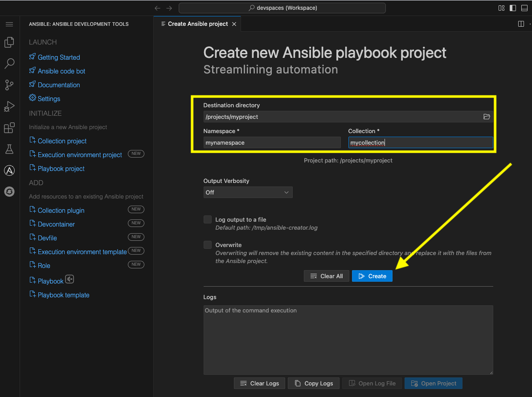Open the Extensions view
532x397 pixels.
point(9,128)
